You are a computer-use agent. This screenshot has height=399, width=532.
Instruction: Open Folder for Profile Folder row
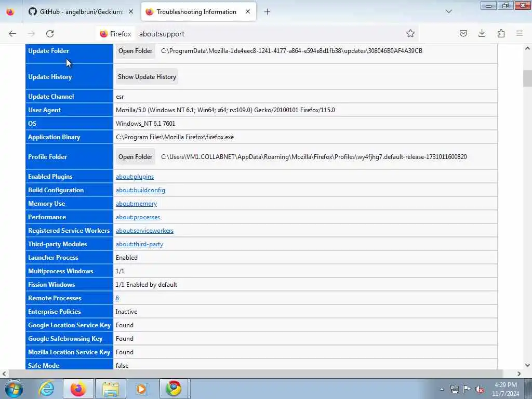(x=136, y=157)
